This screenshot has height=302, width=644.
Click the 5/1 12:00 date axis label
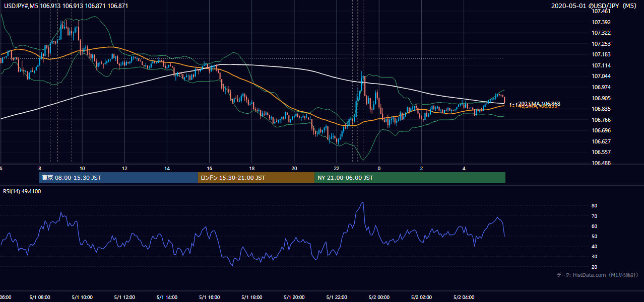pyautogui.click(x=124, y=297)
